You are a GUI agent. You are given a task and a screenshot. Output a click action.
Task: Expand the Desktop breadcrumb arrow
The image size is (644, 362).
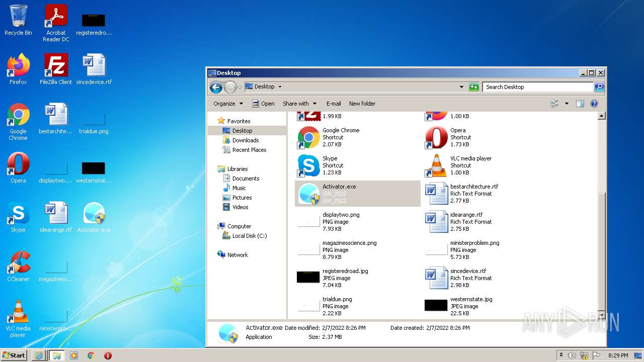coord(280,87)
